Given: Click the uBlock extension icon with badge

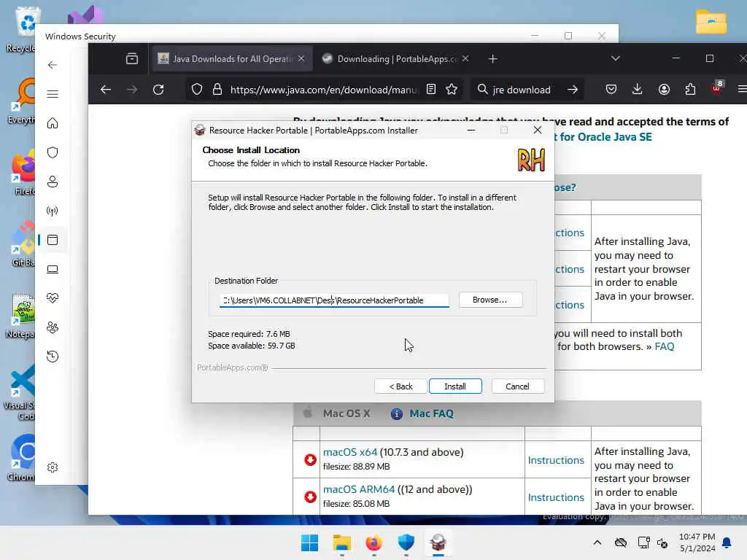Looking at the screenshot, I should click(717, 88).
